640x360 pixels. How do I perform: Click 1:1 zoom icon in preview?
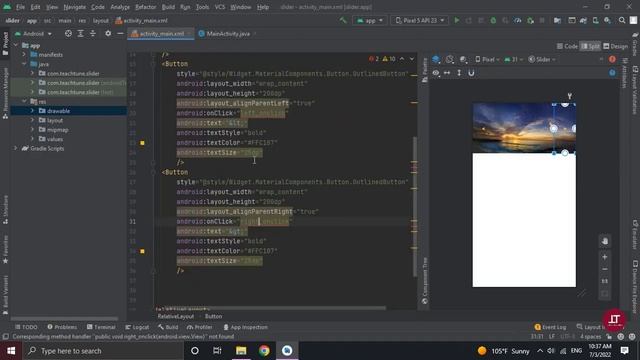[604, 281]
